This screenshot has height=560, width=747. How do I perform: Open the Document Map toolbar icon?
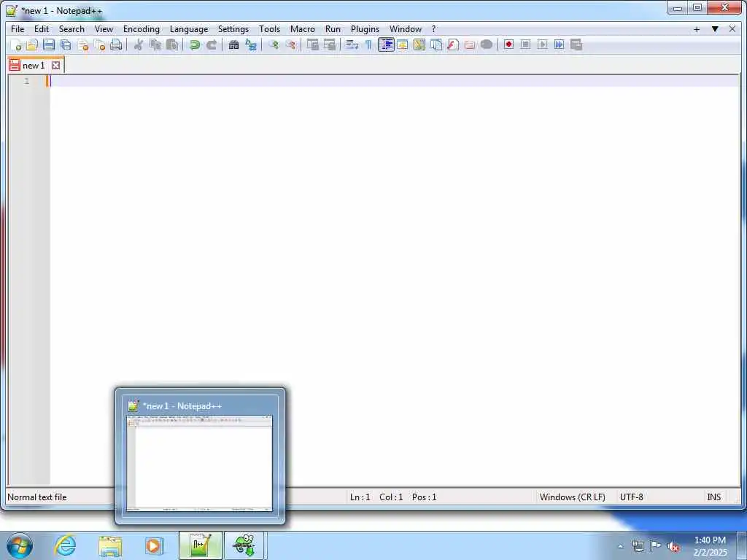pos(419,44)
